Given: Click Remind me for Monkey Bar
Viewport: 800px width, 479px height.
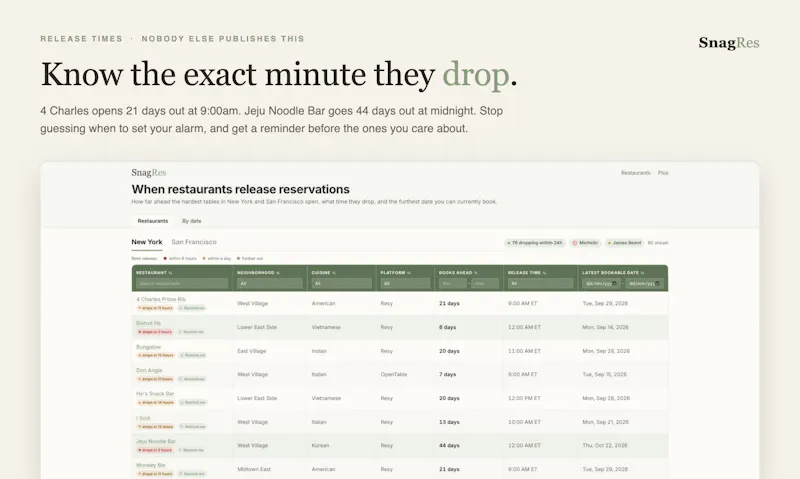Looking at the screenshot, I should pos(192,474).
